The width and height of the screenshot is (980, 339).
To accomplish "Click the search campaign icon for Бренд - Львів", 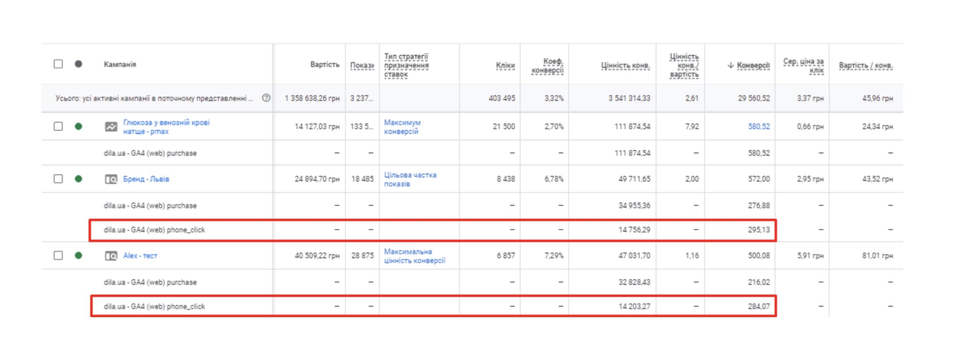I will point(111,179).
